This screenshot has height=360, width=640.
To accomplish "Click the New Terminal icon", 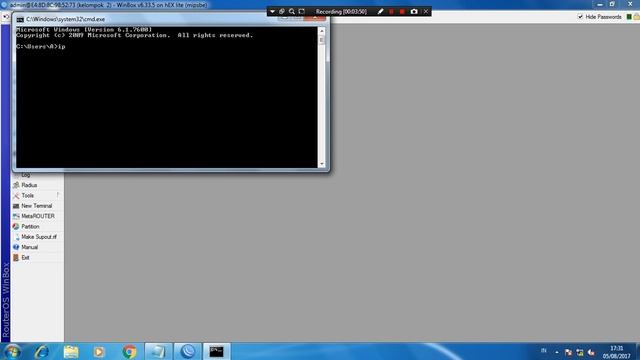I will point(16,206).
